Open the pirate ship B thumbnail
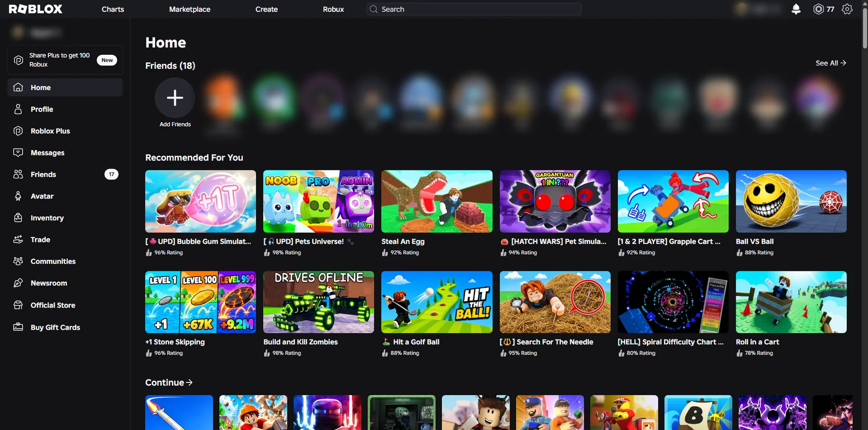 (x=698, y=412)
